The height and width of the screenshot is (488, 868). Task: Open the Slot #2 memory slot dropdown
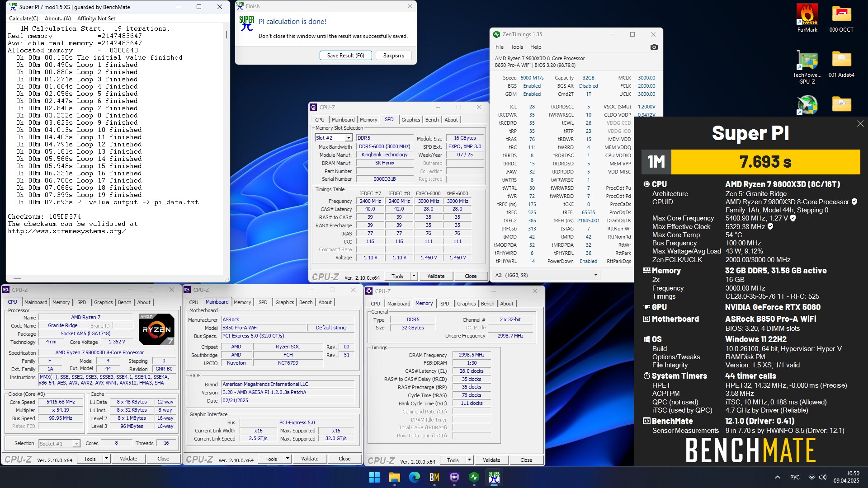pyautogui.click(x=348, y=138)
